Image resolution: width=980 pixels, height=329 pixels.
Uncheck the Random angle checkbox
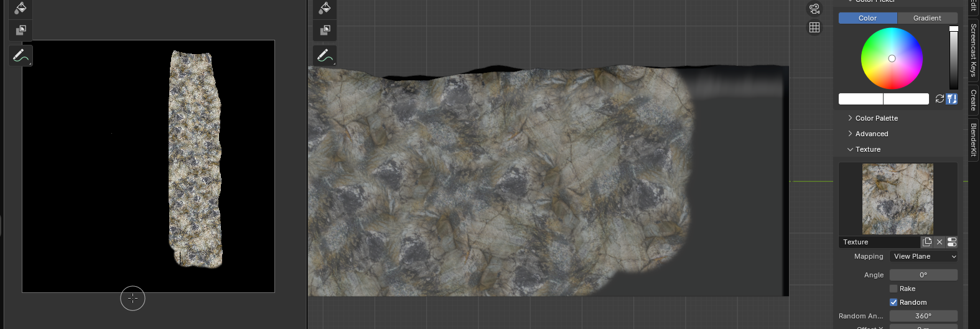894,302
